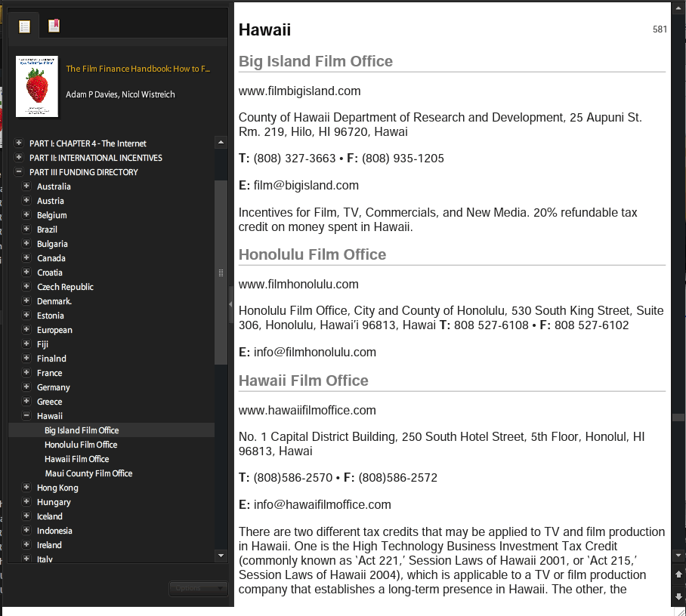The height and width of the screenshot is (616, 686).
Task: Open www.filmhonolulu.com link
Action: pyautogui.click(x=298, y=284)
